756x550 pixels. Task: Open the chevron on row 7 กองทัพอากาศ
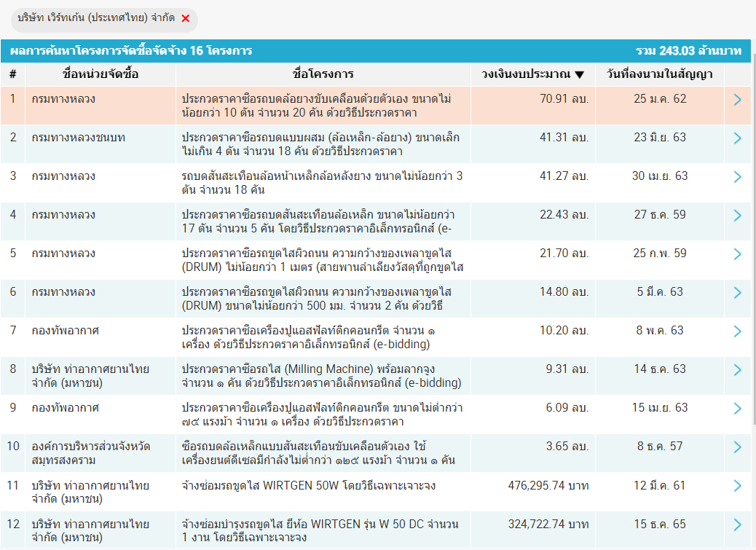click(737, 331)
